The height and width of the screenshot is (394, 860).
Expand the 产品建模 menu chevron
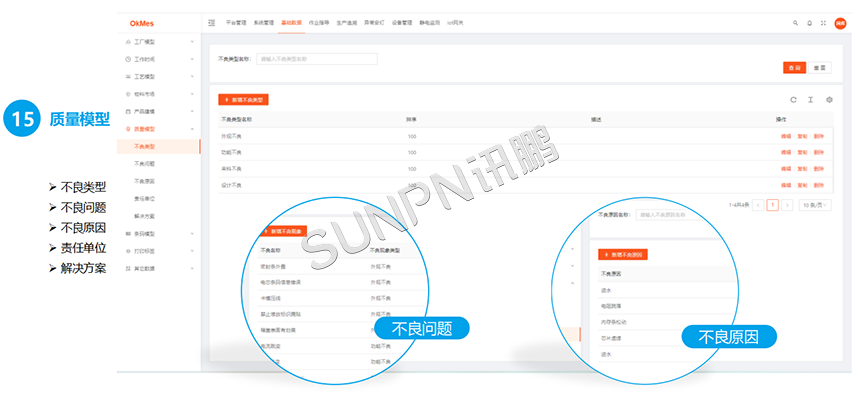[x=192, y=111]
